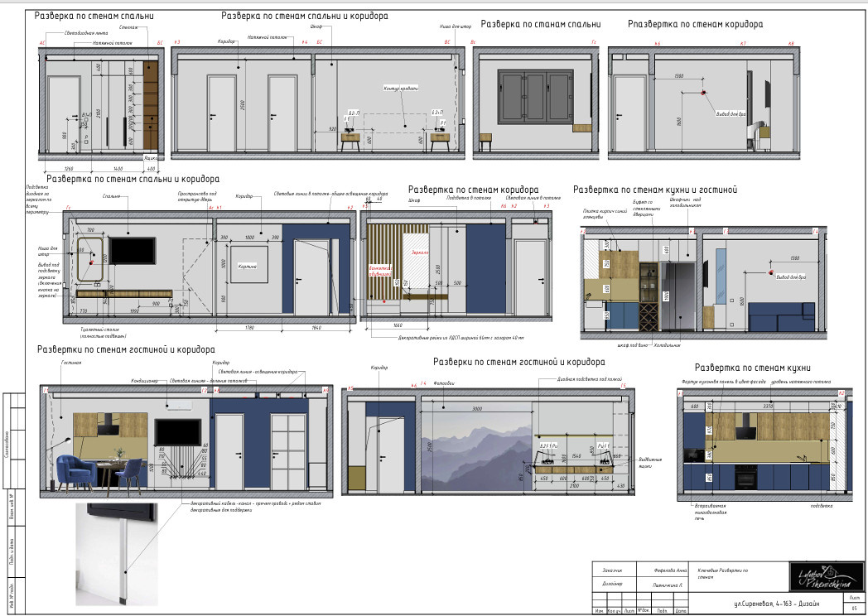Screen dimensions: 868x616
Task: Select the sheet number 05 cell
Action: (853, 609)
